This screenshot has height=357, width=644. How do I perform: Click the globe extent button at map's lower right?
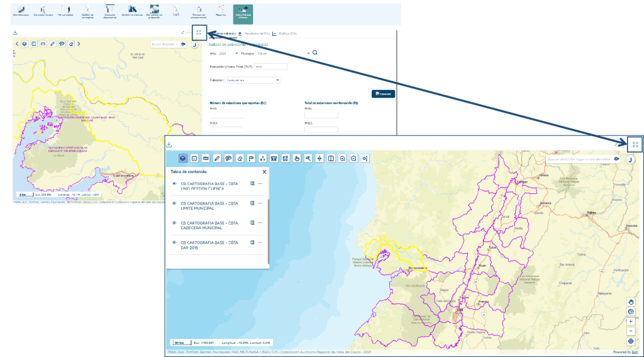click(x=631, y=312)
